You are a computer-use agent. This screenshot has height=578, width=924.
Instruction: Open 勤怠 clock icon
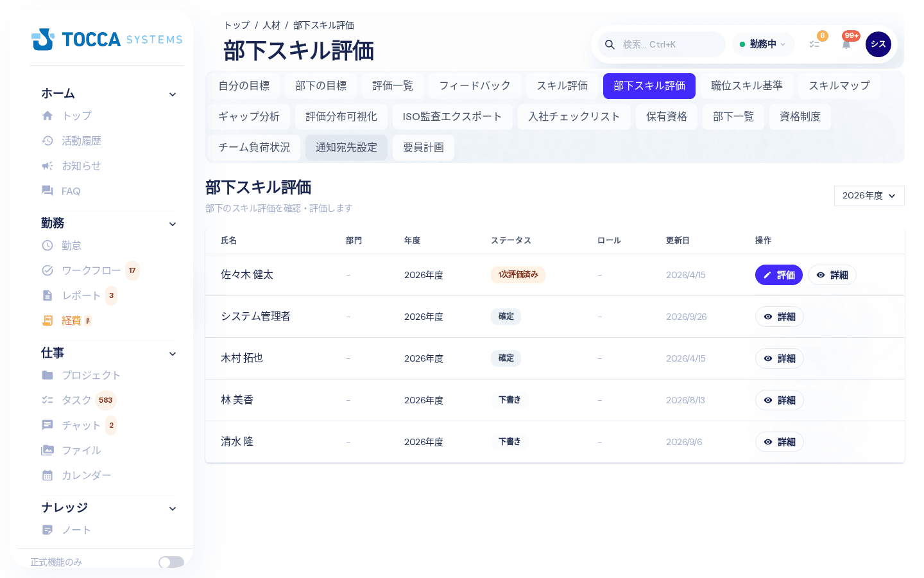tap(47, 245)
